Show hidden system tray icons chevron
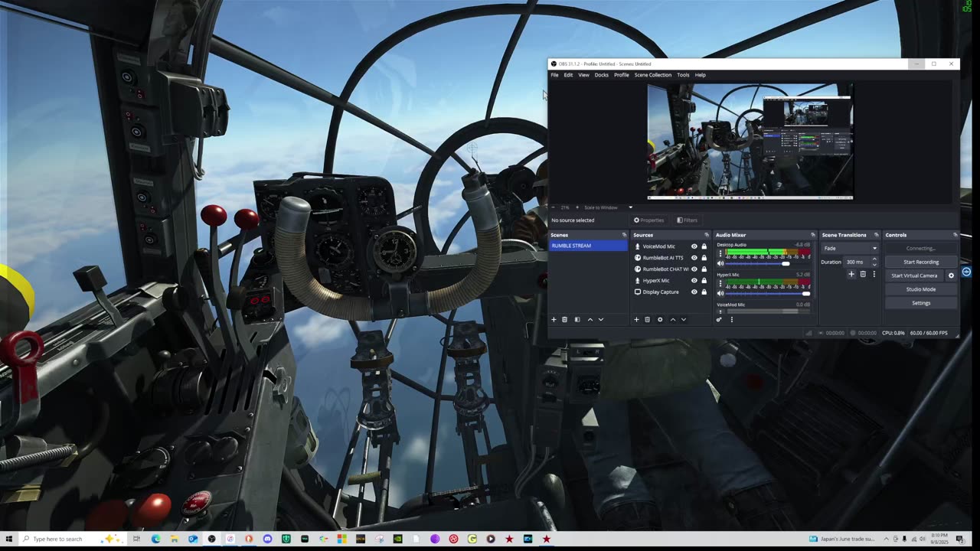This screenshot has height=551, width=980. pyautogui.click(x=887, y=539)
